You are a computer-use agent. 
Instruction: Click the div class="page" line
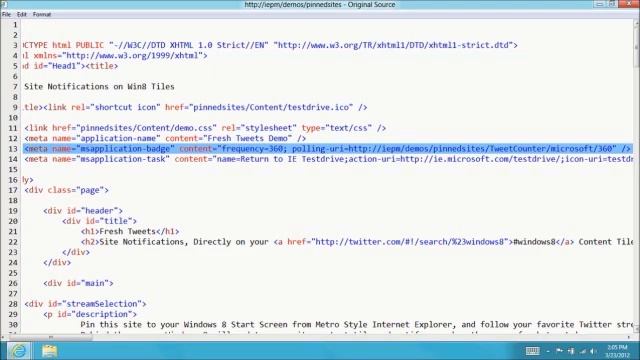tap(67, 190)
